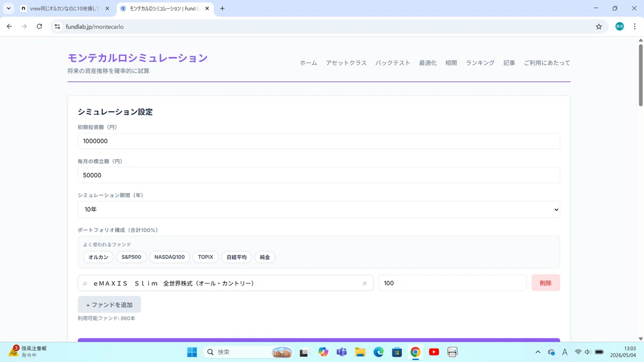
Task: Click the ＋ファンドを追加 button
Action: click(x=109, y=305)
